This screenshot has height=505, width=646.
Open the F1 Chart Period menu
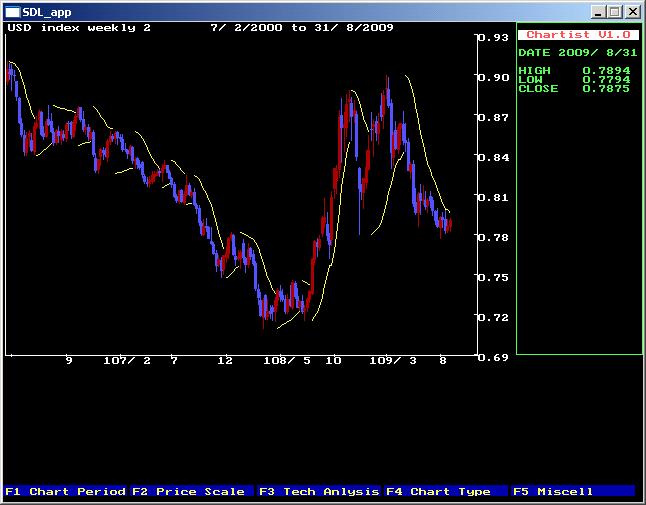coord(66,491)
